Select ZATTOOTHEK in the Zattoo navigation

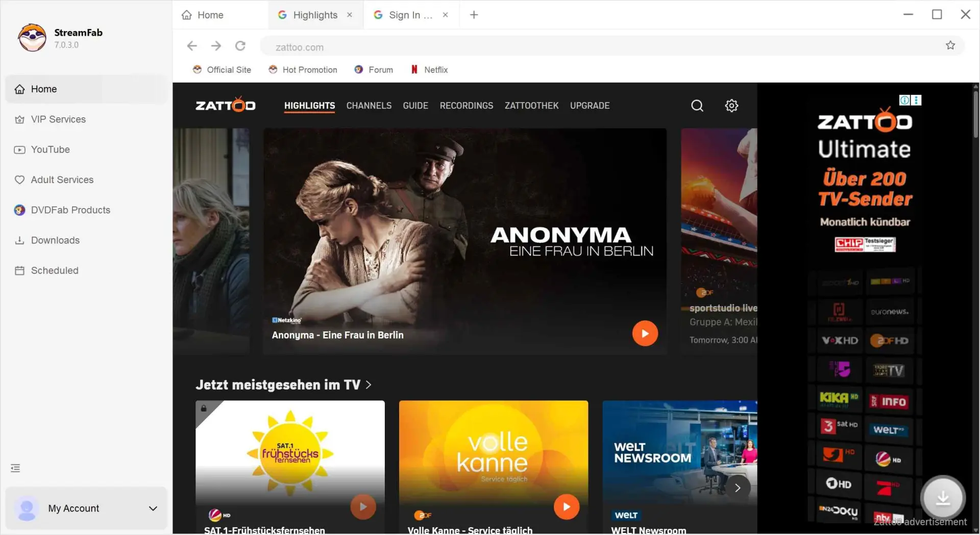[531, 106]
